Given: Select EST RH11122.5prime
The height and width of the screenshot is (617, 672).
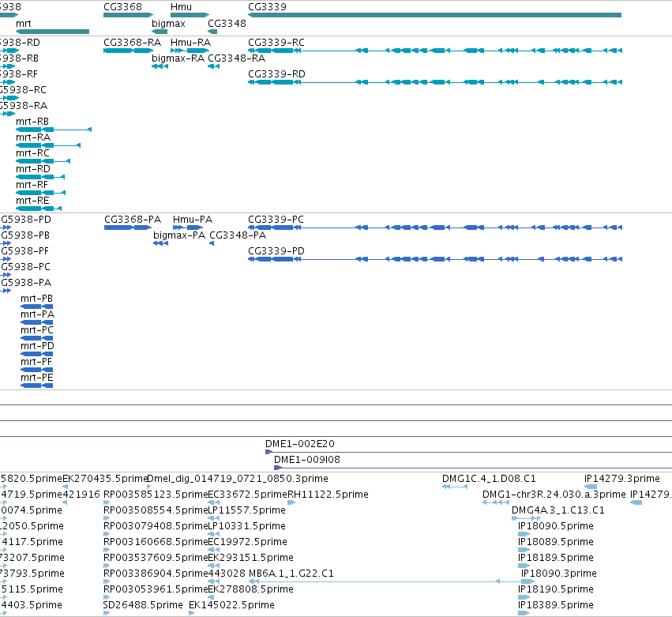Looking at the screenshot, I should click(x=291, y=502).
